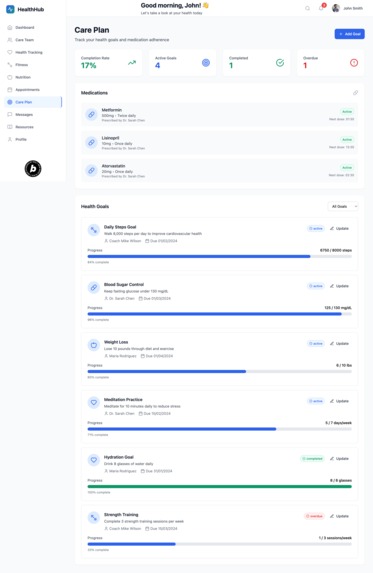Open Health Tracking in sidebar
Viewport: 373px width, 573px height.
tap(33, 52)
